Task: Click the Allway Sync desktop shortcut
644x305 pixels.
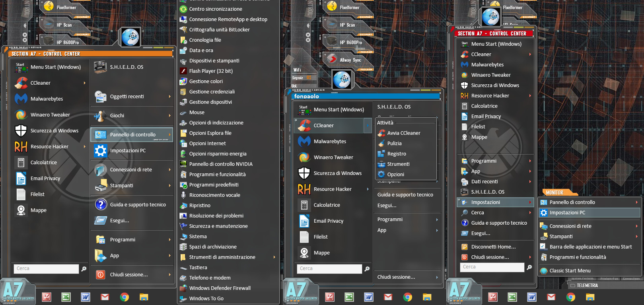Action: [x=350, y=60]
